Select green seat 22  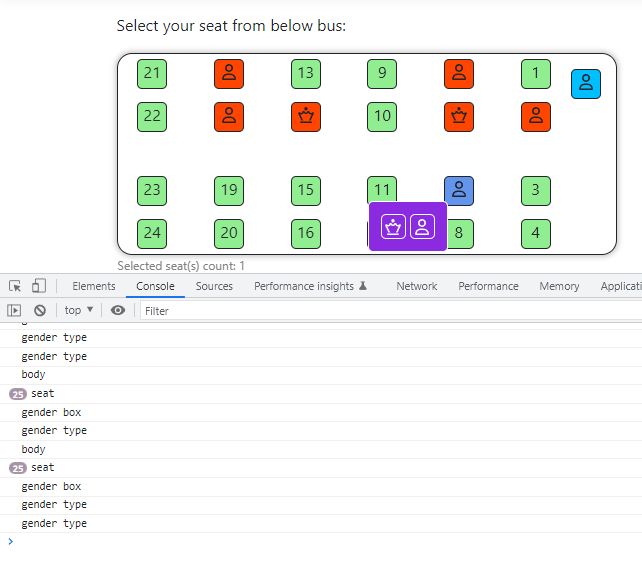click(x=152, y=117)
